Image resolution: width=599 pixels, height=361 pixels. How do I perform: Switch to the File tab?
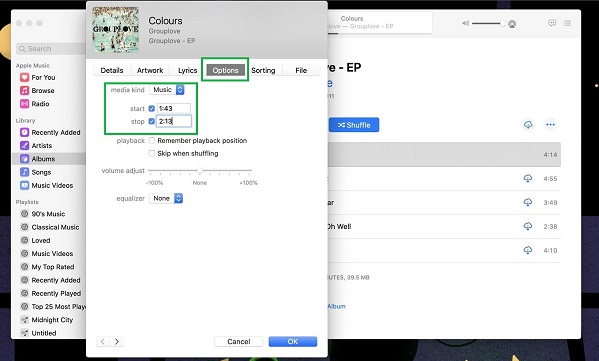point(301,71)
